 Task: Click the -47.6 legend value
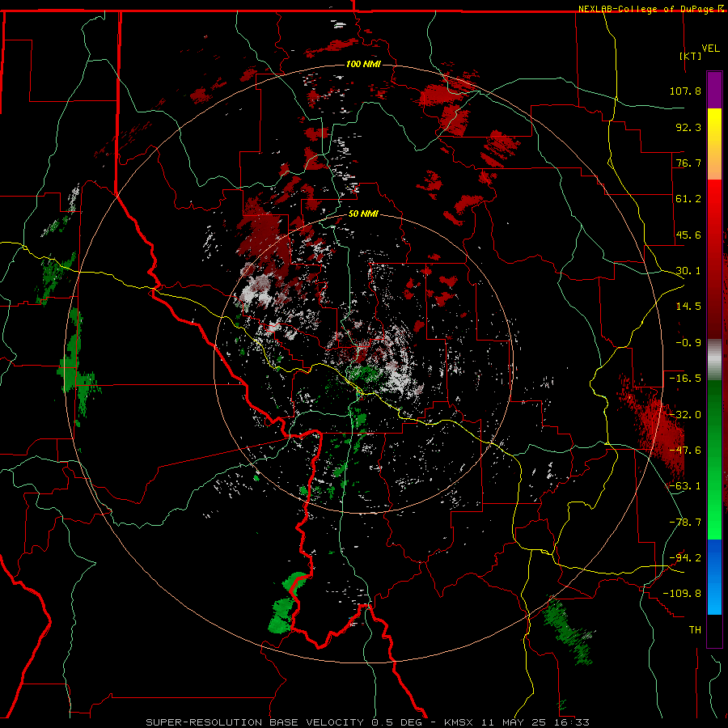click(x=685, y=451)
